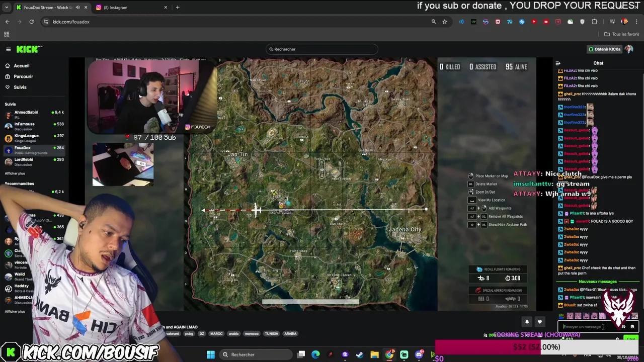The width and height of the screenshot is (644, 362).
Task: Switch to the Instagram browser tab
Action: (x=131, y=8)
